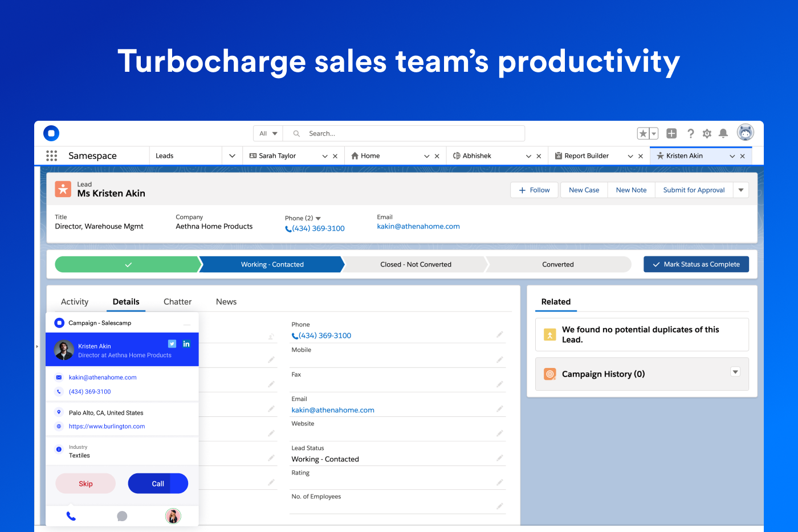Click Mark Status as Complete
Screen dimensions: 798x532
coord(696,264)
